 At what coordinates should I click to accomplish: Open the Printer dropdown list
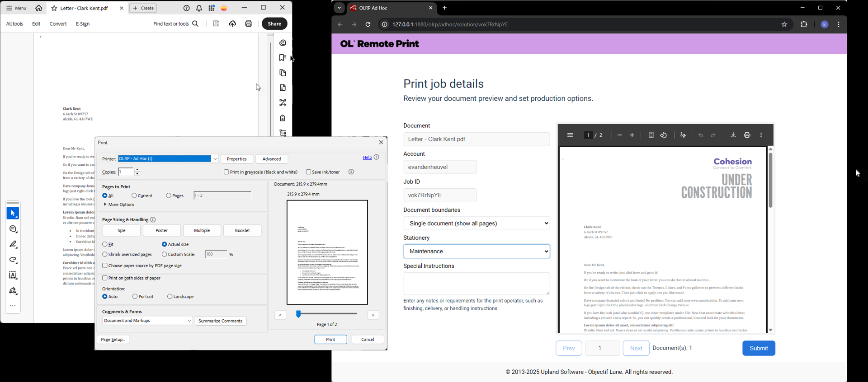click(x=215, y=159)
